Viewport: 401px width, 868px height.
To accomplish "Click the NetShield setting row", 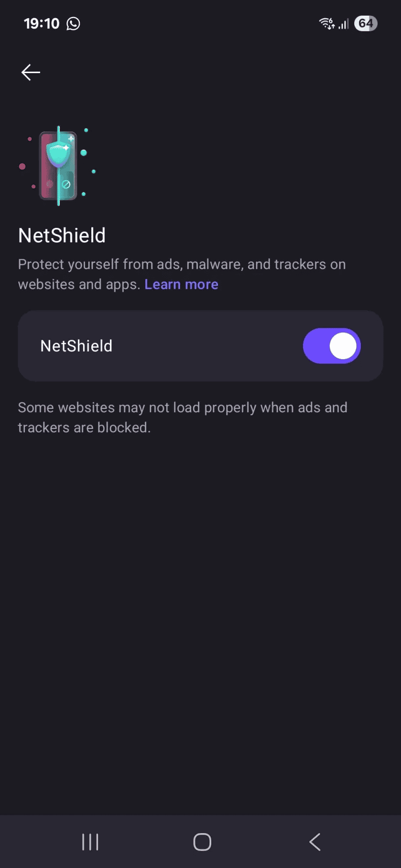I will (200, 345).
